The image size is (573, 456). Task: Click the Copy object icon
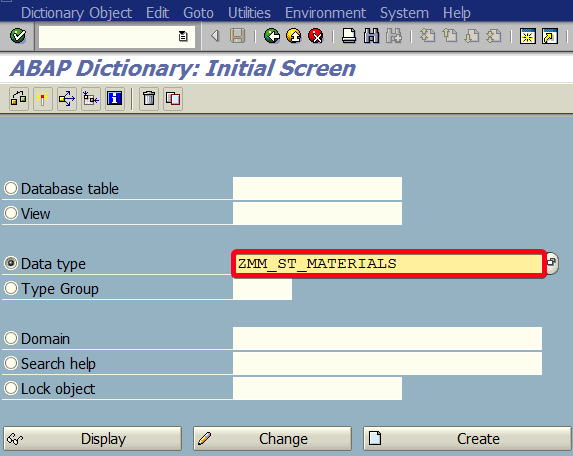click(x=173, y=98)
